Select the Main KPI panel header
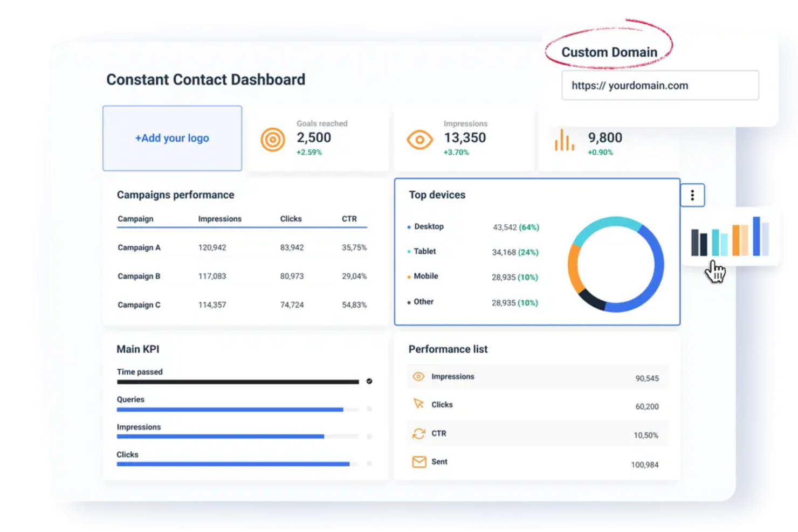The width and height of the screenshot is (798, 532). pyautogui.click(x=138, y=349)
